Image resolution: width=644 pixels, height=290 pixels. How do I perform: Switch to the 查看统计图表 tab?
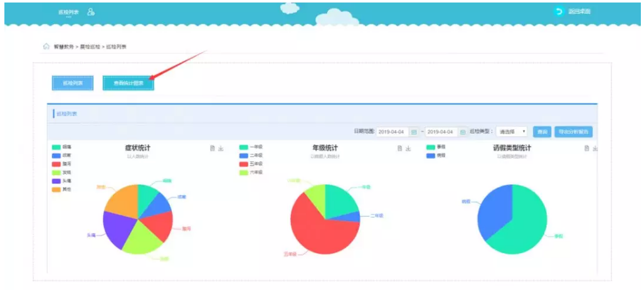128,83
